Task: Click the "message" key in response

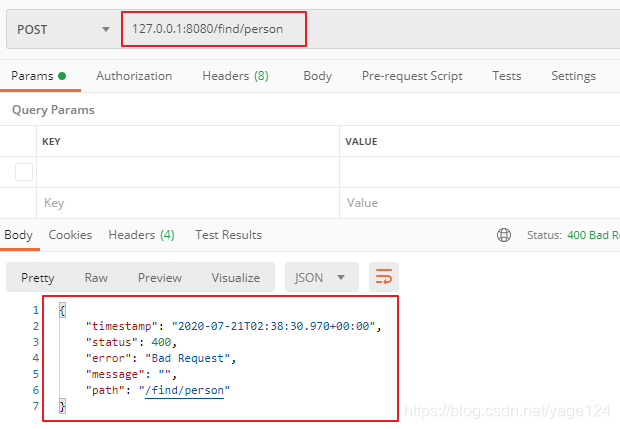Action: 115,374
